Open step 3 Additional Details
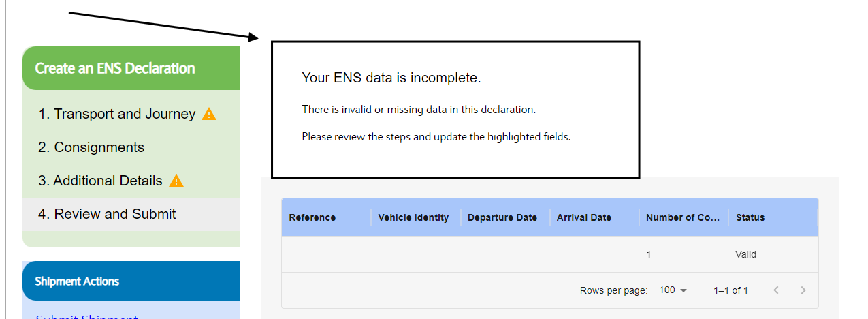This screenshot has width=868, height=319. click(101, 181)
